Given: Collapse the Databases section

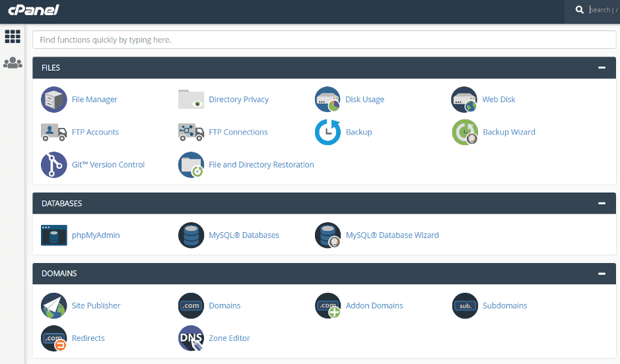Looking at the screenshot, I should tap(602, 204).
